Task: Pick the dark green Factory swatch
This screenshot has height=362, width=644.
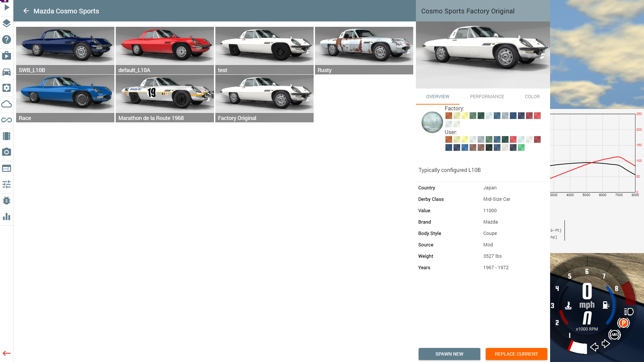Action: [481, 116]
